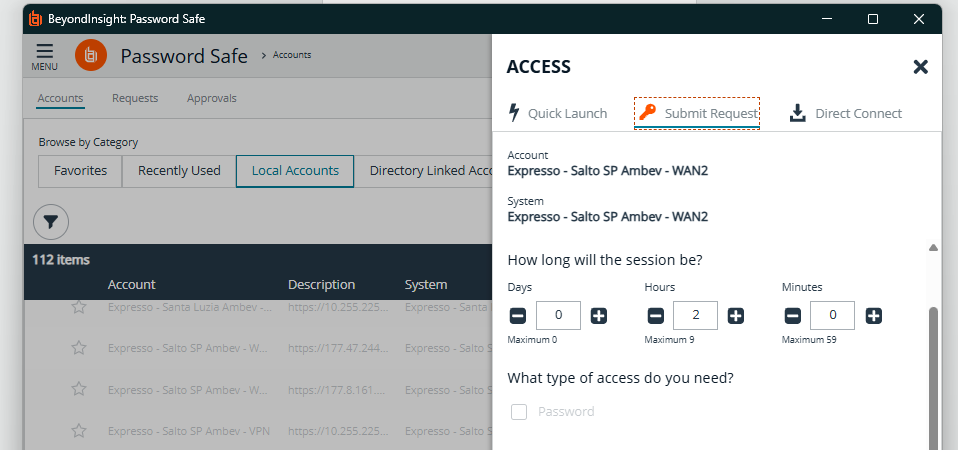Decrease Days with the minus button
958x450 pixels.
(517, 316)
